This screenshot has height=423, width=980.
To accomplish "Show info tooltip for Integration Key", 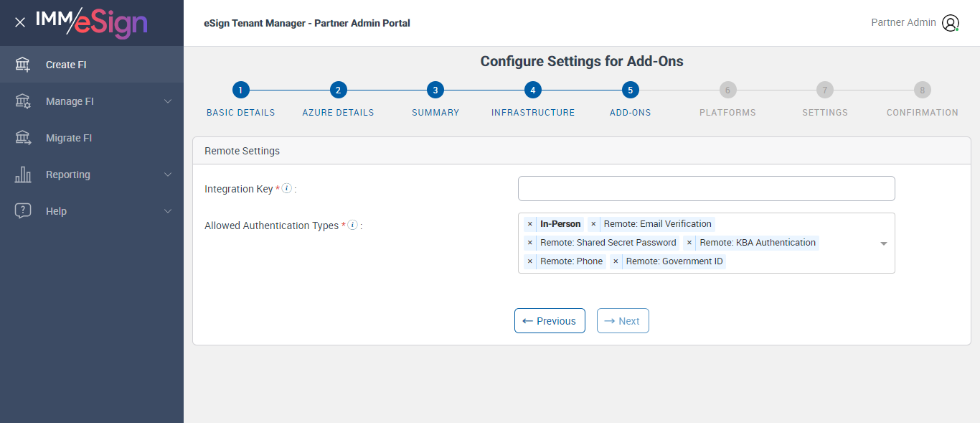I will pyautogui.click(x=287, y=189).
